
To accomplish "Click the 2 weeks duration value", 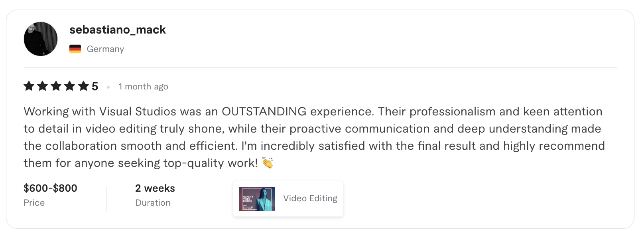I will pos(155,188).
